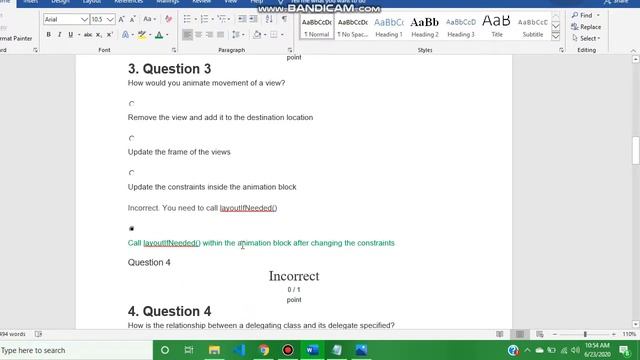This screenshot has height=360, width=640.
Task: Show paragraph marks
Action: [284, 19]
